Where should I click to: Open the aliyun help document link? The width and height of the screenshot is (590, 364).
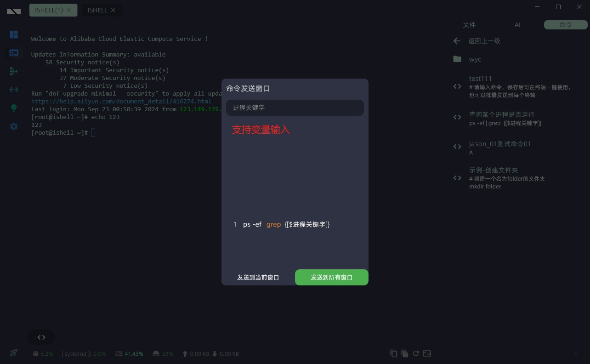click(x=121, y=101)
